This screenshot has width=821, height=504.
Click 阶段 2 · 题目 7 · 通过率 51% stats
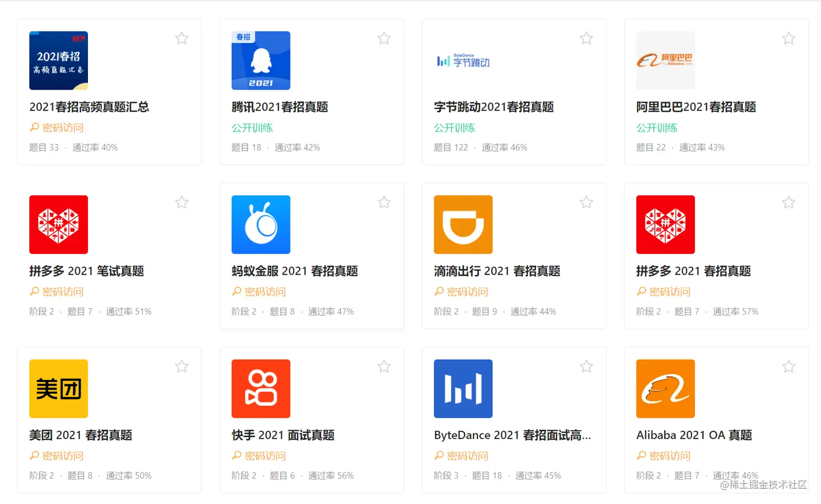click(x=90, y=311)
